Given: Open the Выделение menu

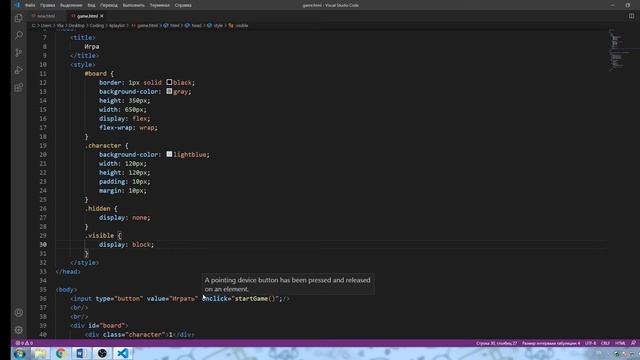Looking at the screenshot, I should [x=71, y=5].
